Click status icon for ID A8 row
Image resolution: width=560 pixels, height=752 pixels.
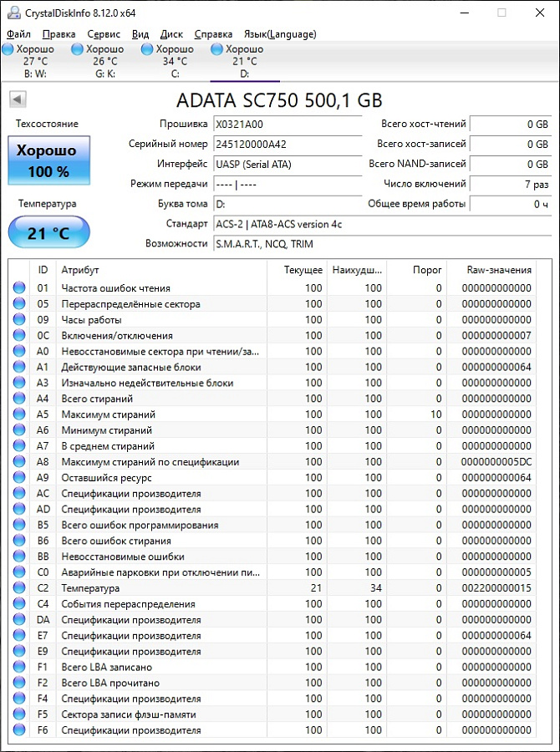19,461
